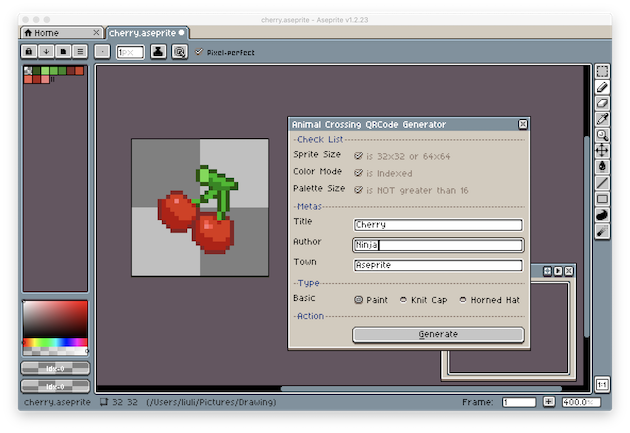
Task: Close the QRCode Generator dialog
Action: tap(523, 125)
